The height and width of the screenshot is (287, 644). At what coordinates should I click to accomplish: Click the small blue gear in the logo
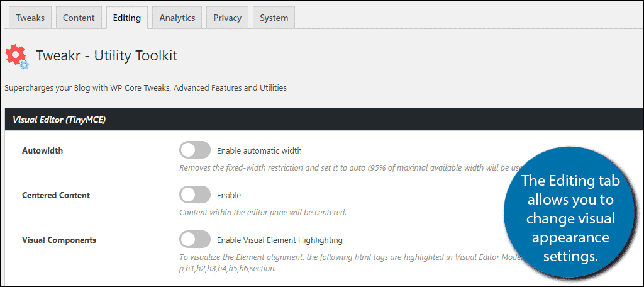(x=25, y=65)
